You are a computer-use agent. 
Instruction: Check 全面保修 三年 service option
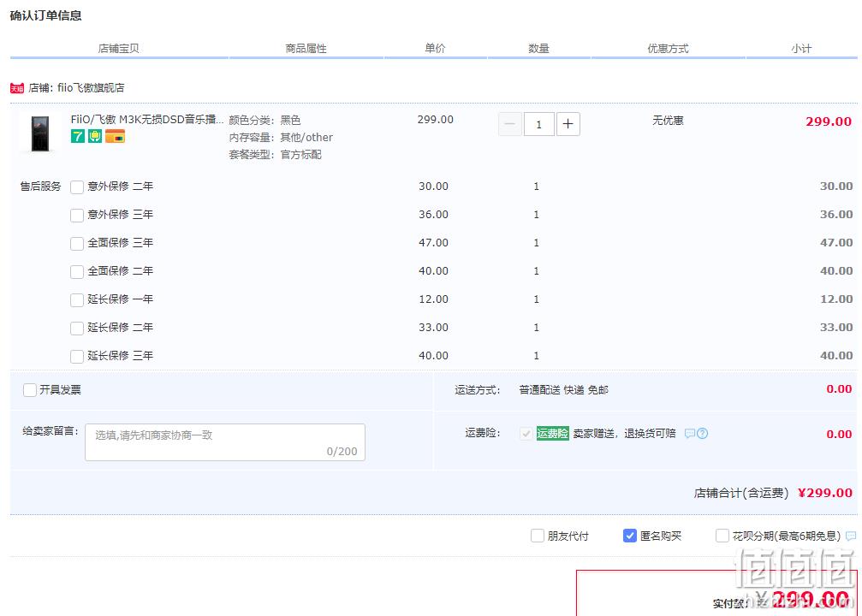click(77, 244)
